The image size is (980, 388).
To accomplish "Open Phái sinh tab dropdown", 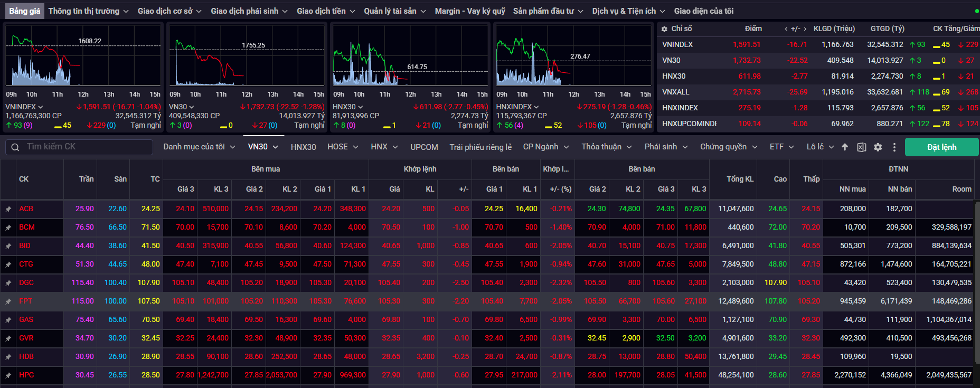I will coord(666,147).
